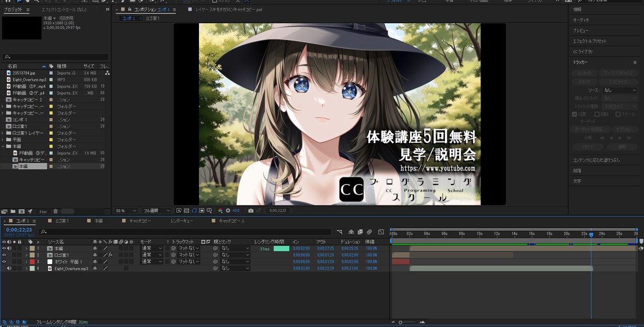This screenshot has height=327, width=644.
Task: Click the new composition icon in Project panel
Action: [22, 211]
